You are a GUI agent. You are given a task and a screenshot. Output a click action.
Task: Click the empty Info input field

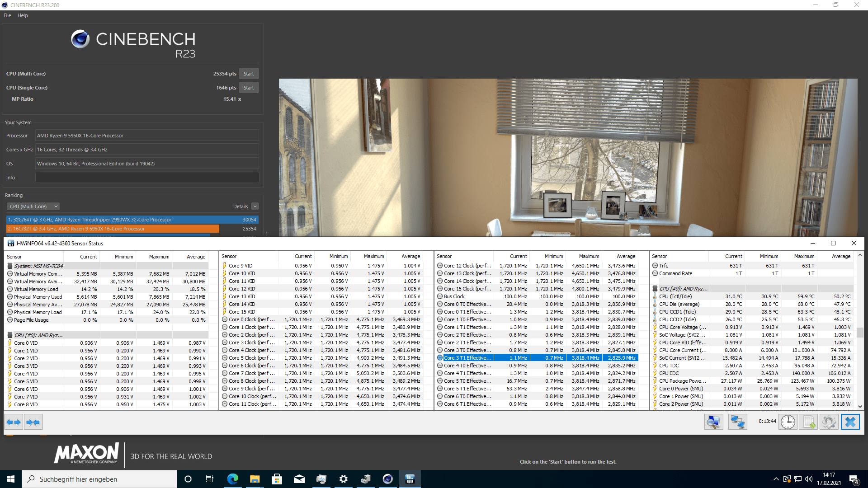147,178
